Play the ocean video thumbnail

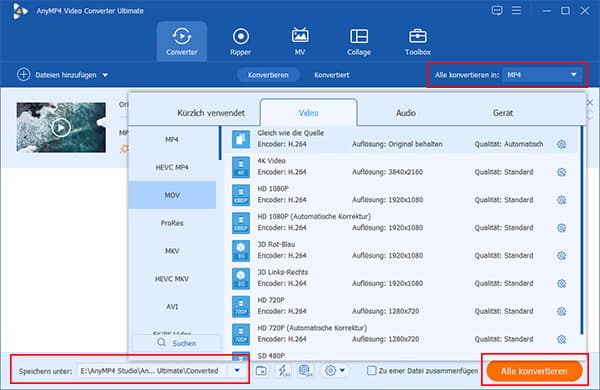click(x=61, y=127)
